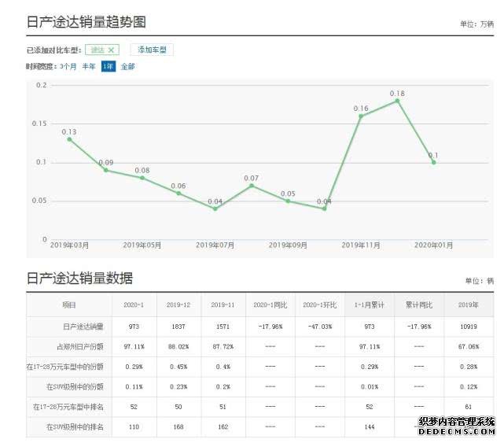
Task: Click the 1571 sales cell
Action: coord(223,327)
